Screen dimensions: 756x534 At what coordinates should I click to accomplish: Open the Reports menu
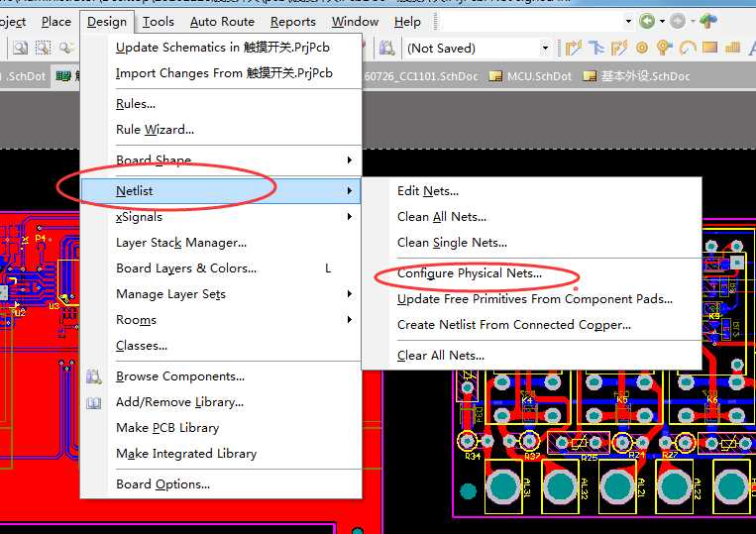tap(292, 22)
